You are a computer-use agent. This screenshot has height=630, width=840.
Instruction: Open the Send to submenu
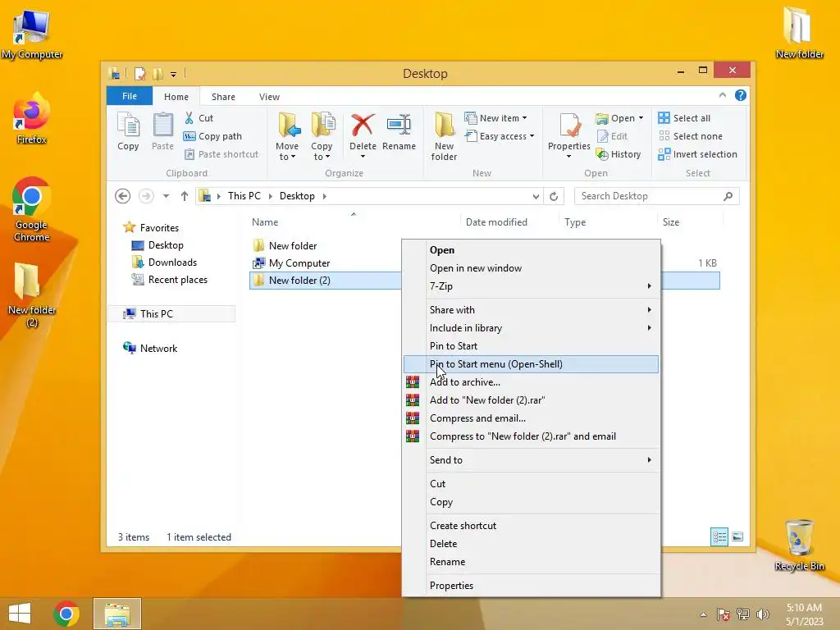click(531, 460)
